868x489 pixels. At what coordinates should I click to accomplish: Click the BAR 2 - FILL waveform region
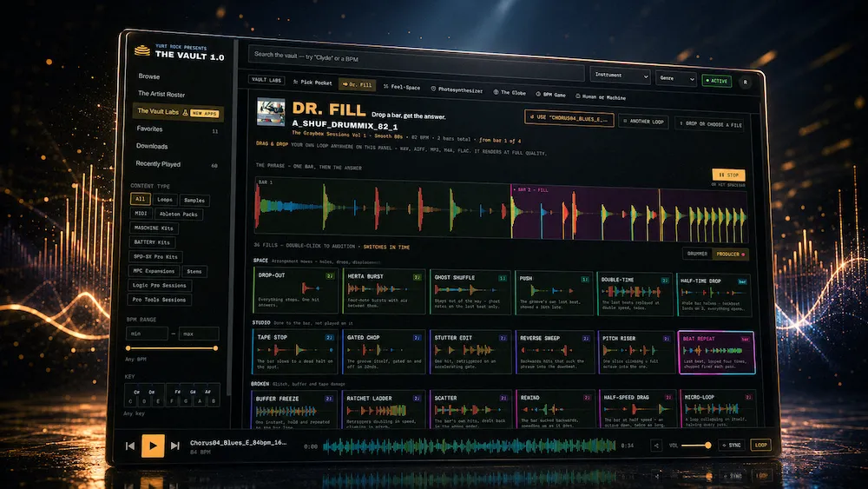point(629,215)
